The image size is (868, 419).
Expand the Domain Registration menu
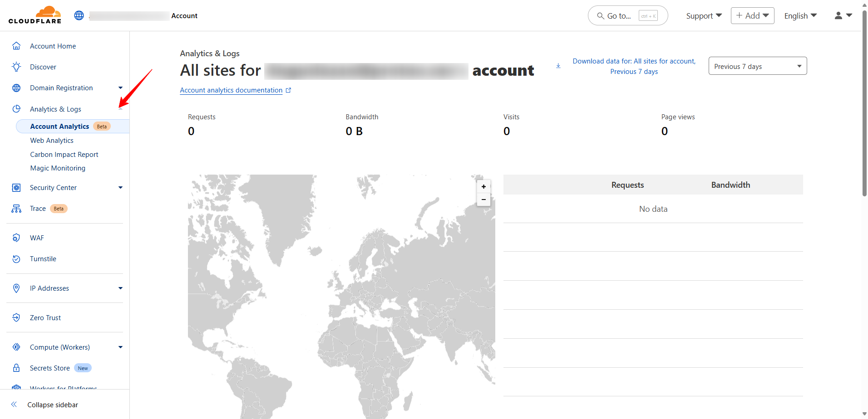(120, 88)
